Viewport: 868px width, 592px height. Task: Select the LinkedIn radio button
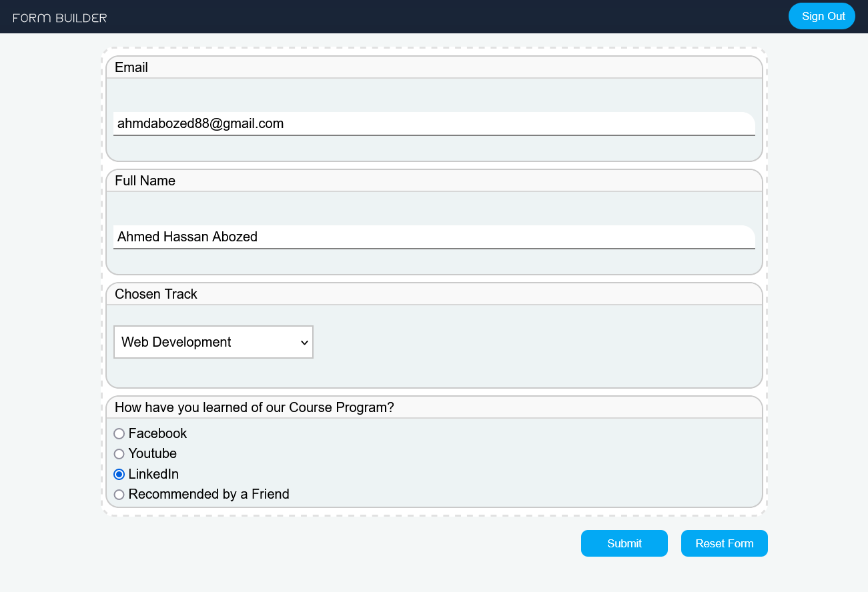[119, 475]
